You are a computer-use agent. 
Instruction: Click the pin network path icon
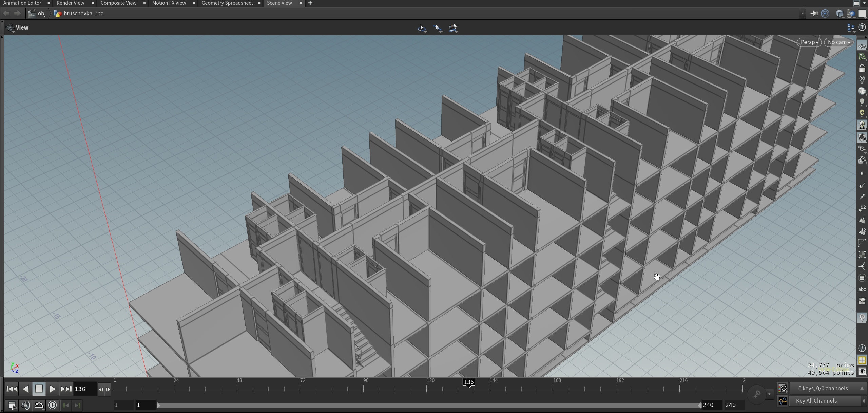click(814, 13)
